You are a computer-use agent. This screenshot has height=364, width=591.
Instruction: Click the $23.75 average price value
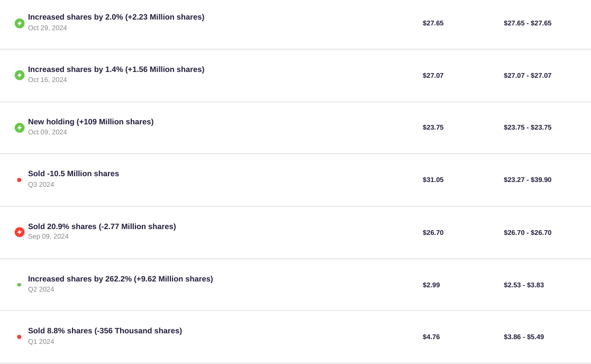point(433,128)
